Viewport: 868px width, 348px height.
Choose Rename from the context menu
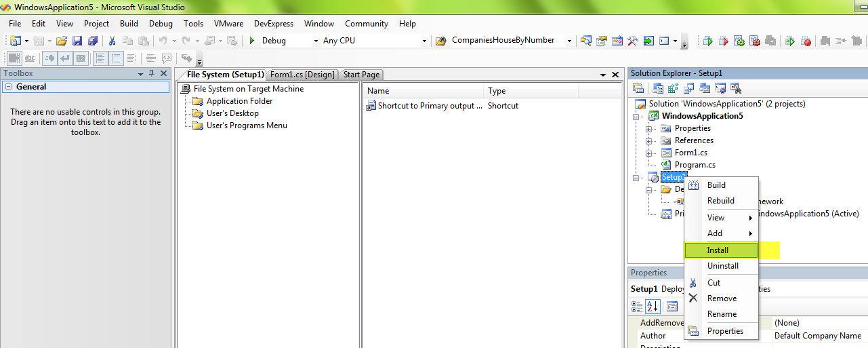tap(721, 314)
